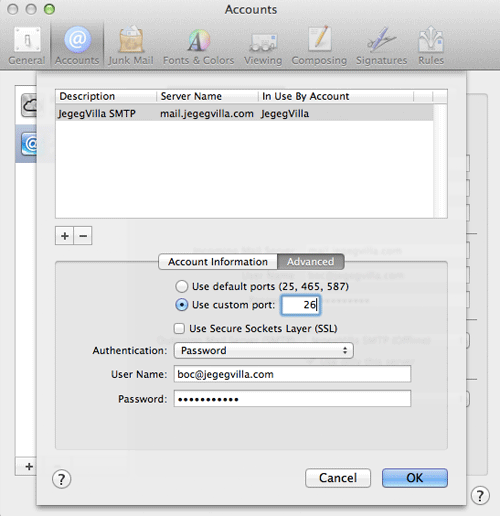Open Rules preferences
The height and width of the screenshot is (516, 500).
[x=431, y=46]
